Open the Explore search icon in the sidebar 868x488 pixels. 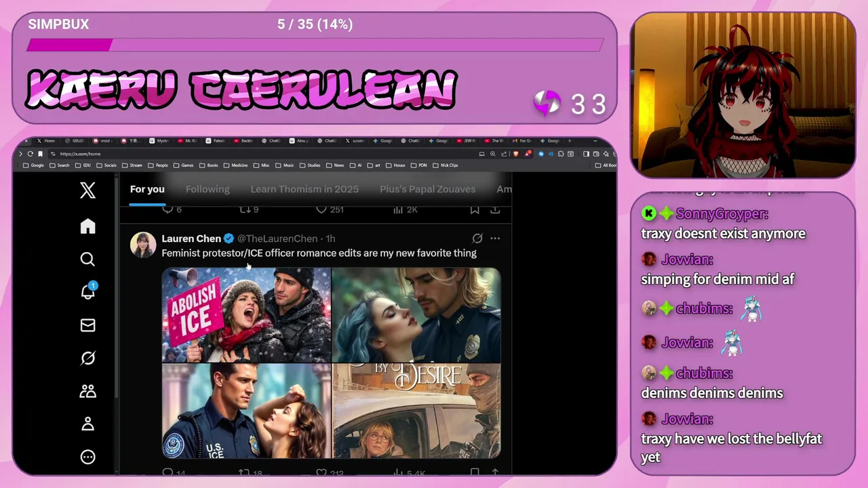click(x=87, y=259)
